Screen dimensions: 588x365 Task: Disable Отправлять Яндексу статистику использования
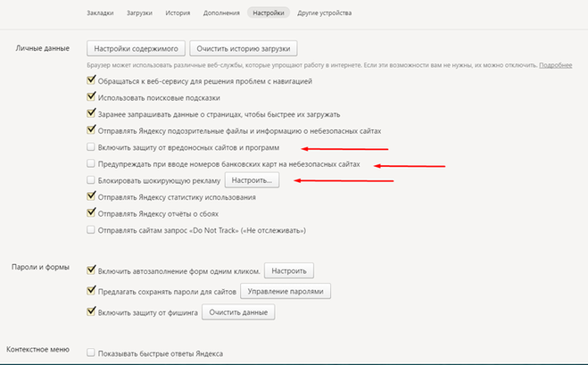[91, 196]
